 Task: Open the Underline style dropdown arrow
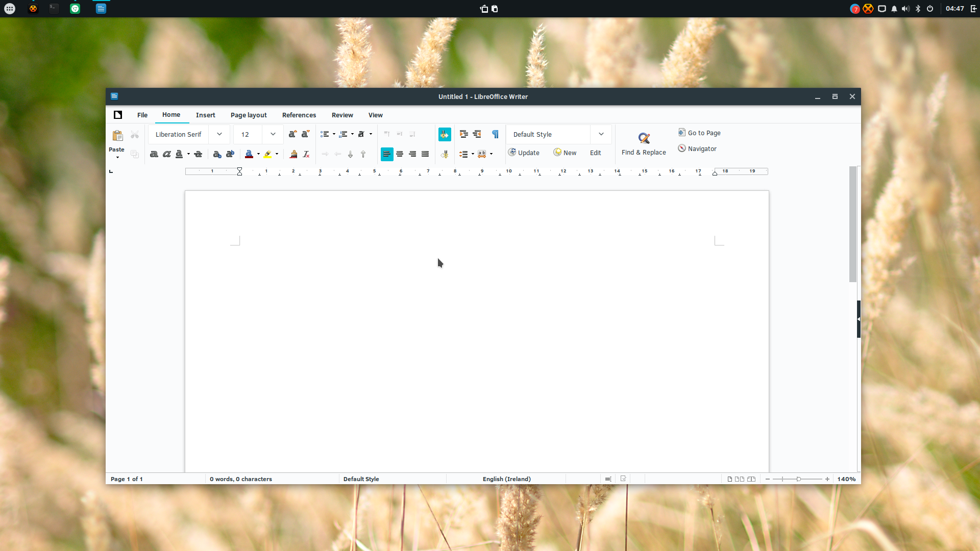[188, 154]
